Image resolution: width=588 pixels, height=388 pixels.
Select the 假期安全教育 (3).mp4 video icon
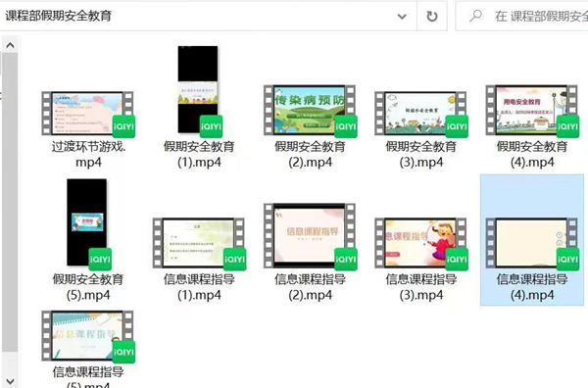pyautogui.click(x=421, y=114)
